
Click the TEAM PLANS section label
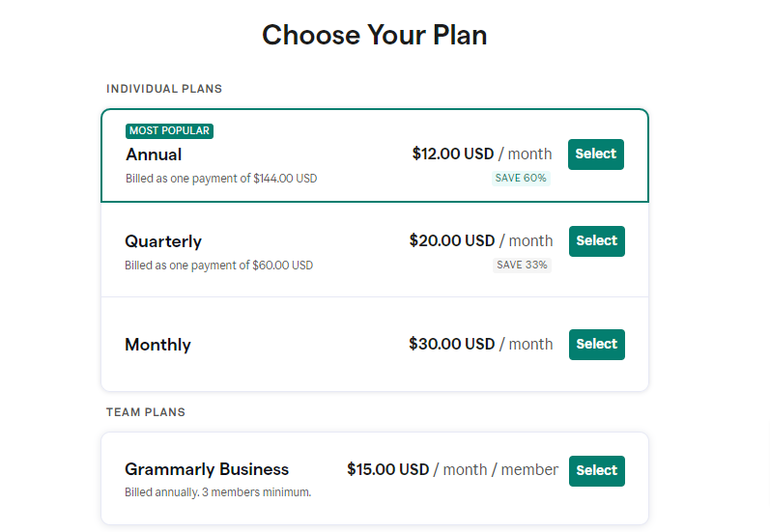pyautogui.click(x=146, y=412)
